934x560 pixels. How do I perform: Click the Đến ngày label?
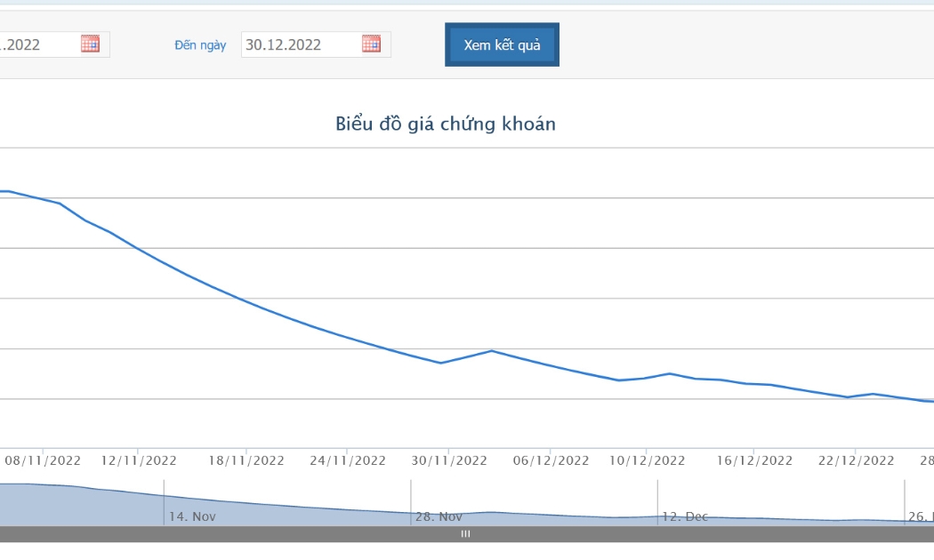[200, 45]
